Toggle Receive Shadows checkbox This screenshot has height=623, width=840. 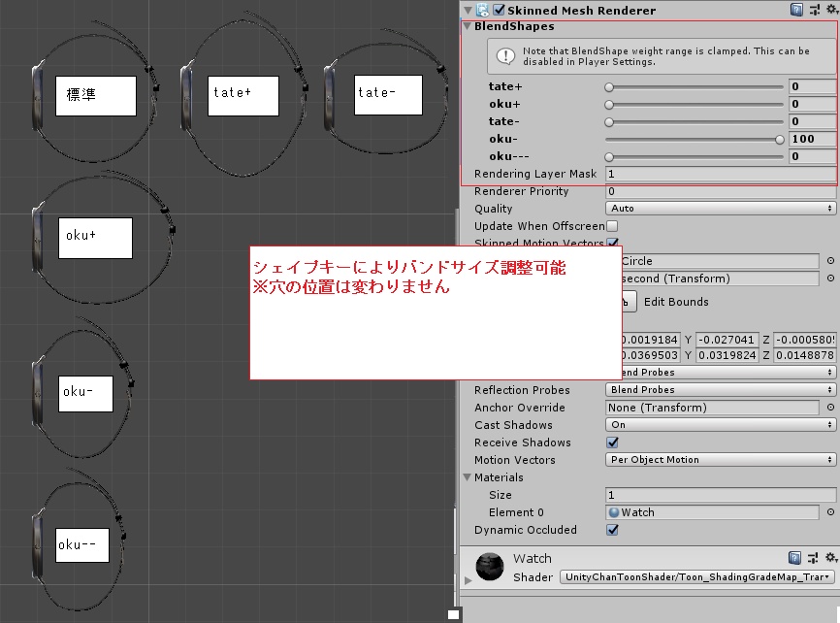pyautogui.click(x=612, y=443)
